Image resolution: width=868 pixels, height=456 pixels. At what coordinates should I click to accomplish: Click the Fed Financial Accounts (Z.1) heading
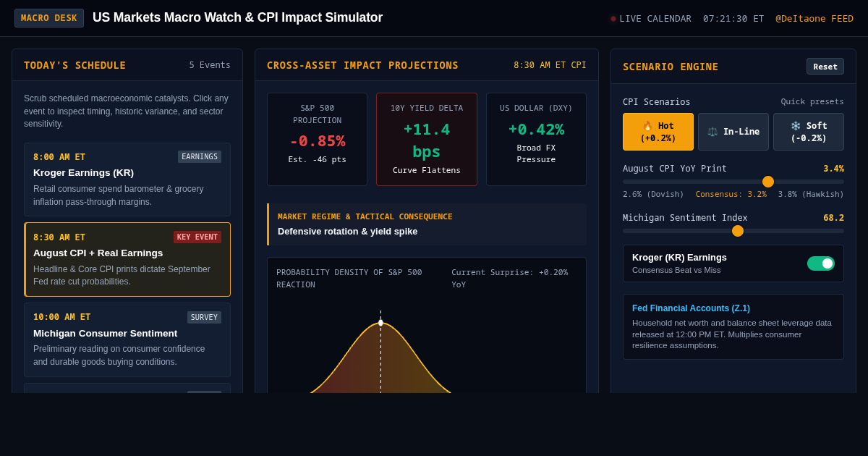pyautogui.click(x=691, y=308)
